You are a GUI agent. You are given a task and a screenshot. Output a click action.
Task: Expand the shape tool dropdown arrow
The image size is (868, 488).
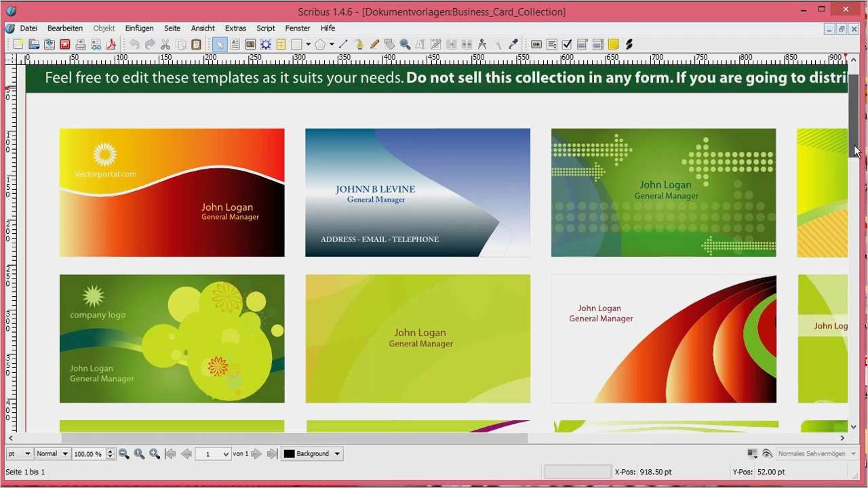308,44
